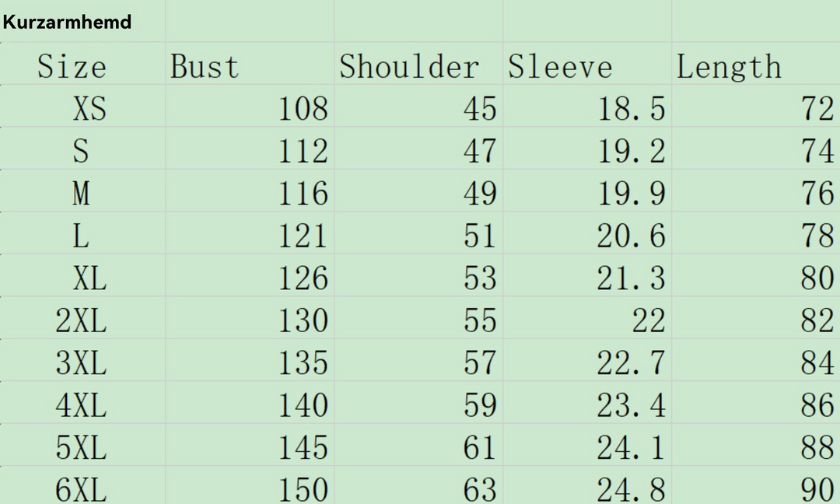840x504 pixels.
Task: Select shoulder value 47 in S row
Action: tap(418, 149)
